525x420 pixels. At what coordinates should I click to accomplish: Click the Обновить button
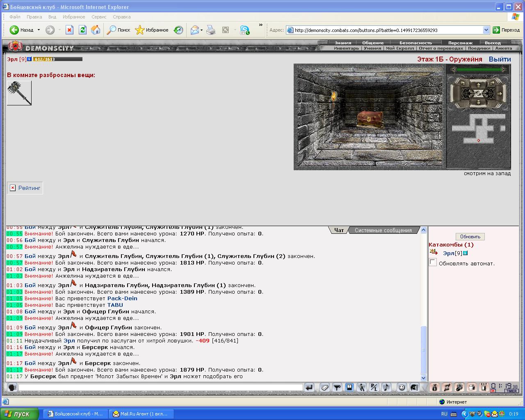tap(470, 237)
